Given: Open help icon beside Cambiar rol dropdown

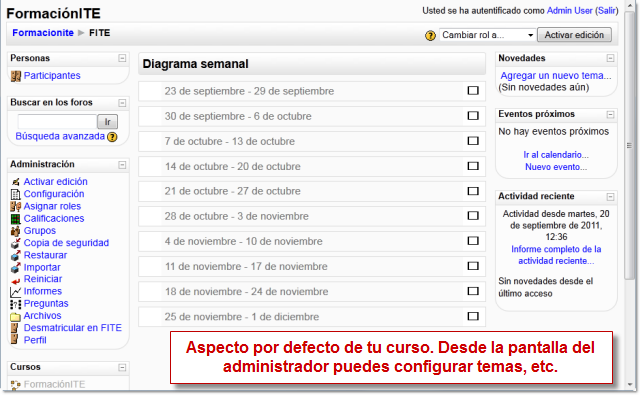Looking at the screenshot, I should coord(430,36).
